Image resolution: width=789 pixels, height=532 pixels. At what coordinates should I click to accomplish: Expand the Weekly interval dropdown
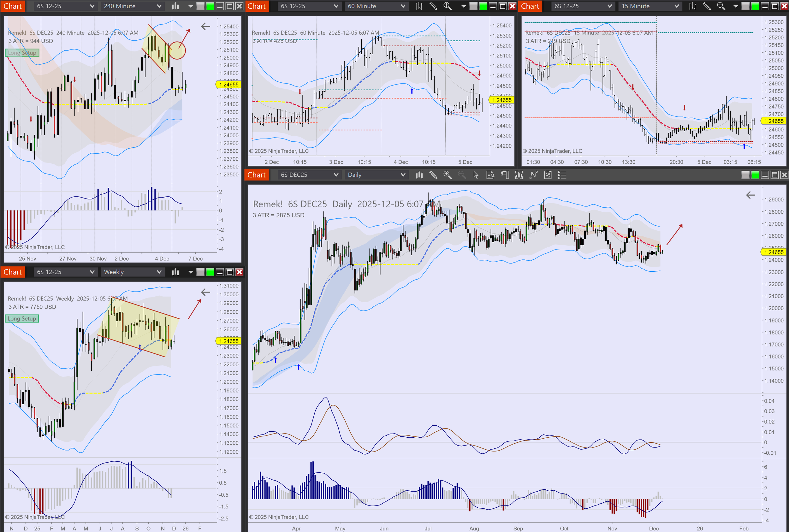click(159, 272)
